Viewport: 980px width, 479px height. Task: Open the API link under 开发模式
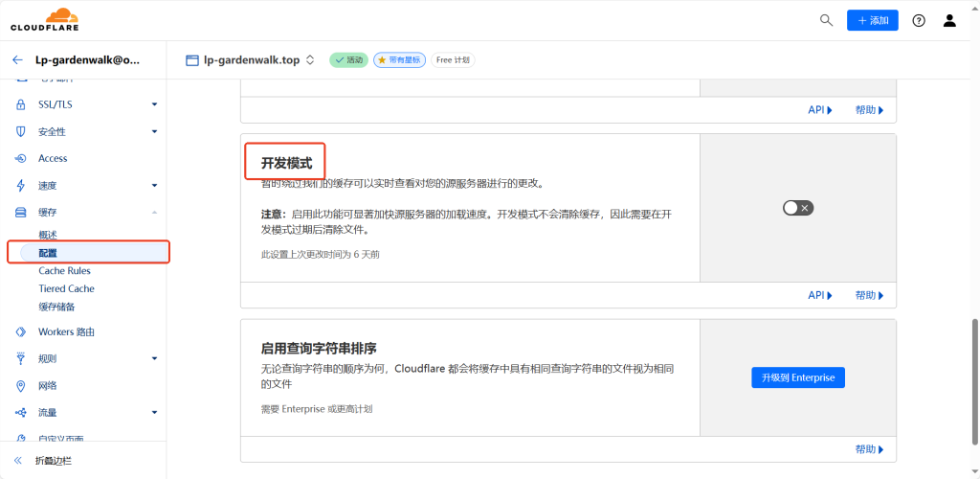click(x=820, y=295)
